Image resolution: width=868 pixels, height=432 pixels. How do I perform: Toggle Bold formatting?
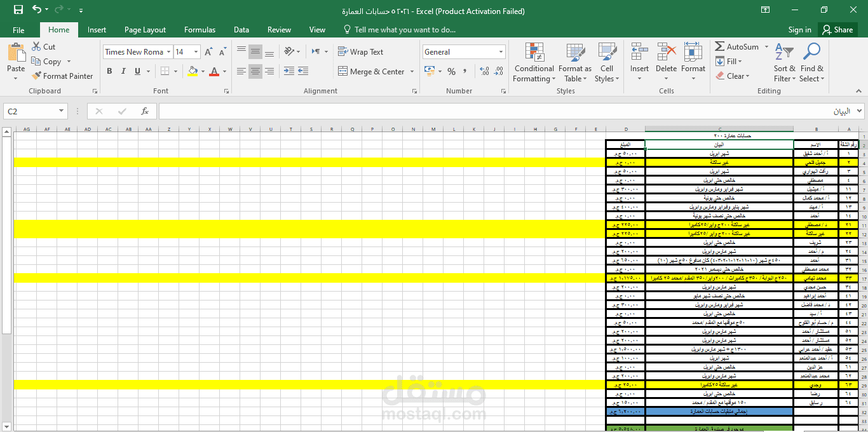(109, 72)
